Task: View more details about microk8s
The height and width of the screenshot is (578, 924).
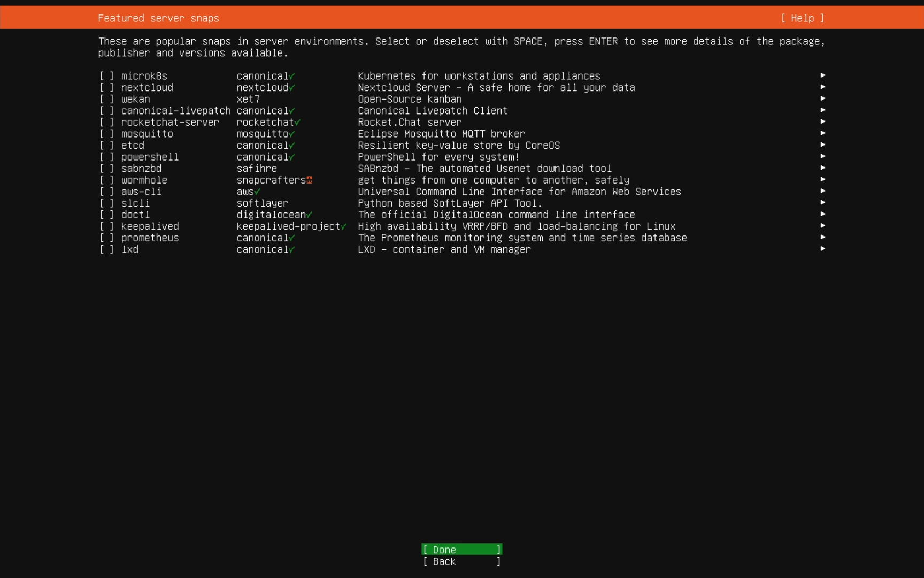Action: point(823,75)
